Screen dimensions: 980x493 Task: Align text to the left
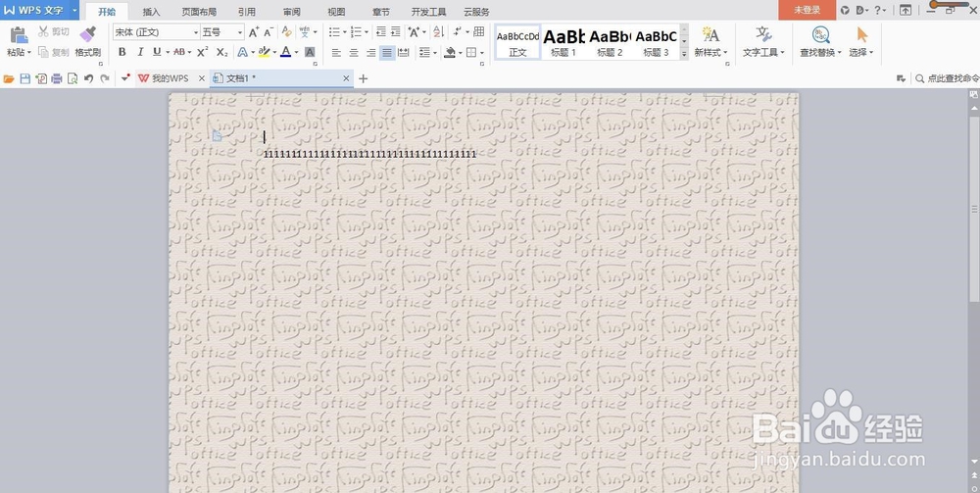click(336, 53)
